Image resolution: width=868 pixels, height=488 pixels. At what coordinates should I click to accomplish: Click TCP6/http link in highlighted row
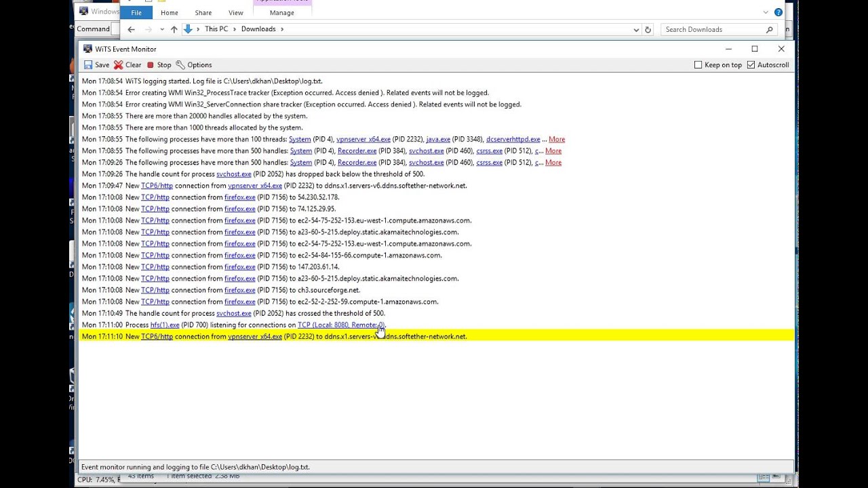pos(157,337)
